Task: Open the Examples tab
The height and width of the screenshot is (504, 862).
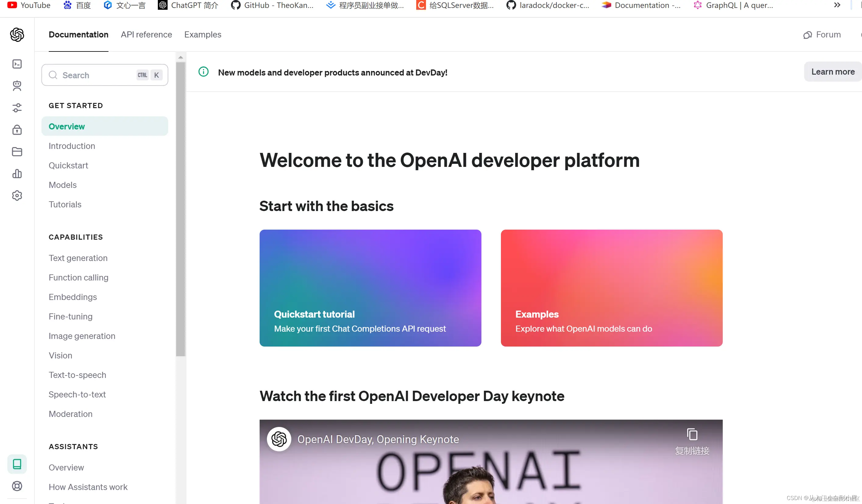Action: [203, 34]
